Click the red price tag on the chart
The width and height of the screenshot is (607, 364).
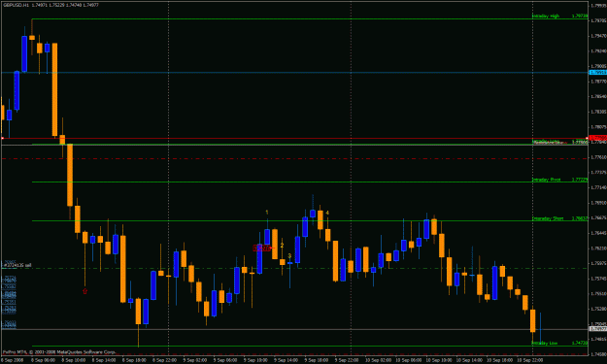pyautogui.click(x=262, y=248)
